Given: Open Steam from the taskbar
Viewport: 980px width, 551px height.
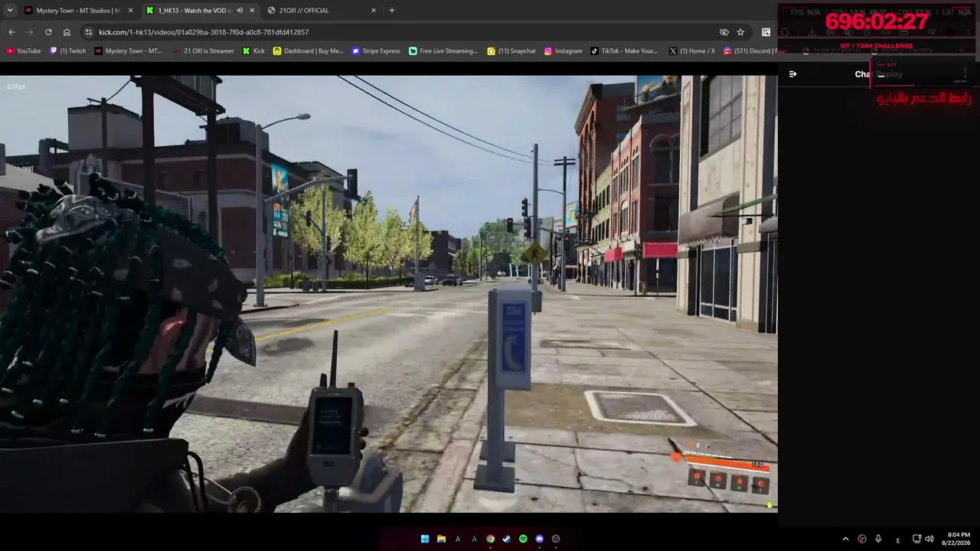Looking at the screenshot, I should tap(507, 539).
